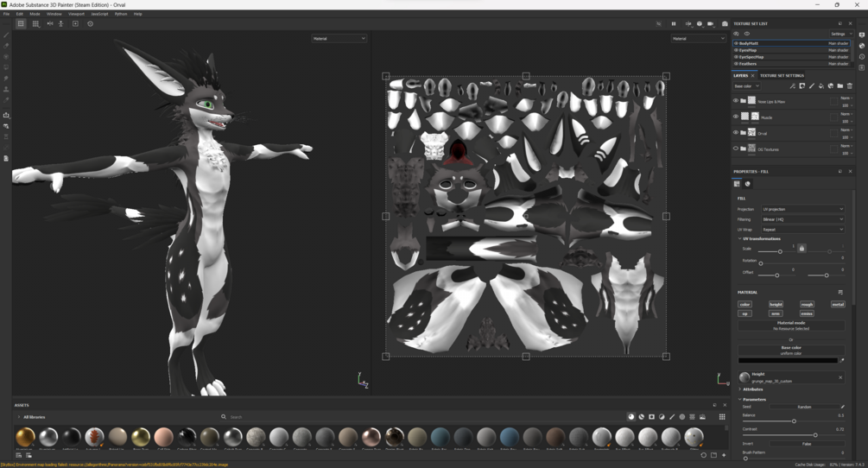Click the video camera icon in top toolbar

[x=711, y=24]
